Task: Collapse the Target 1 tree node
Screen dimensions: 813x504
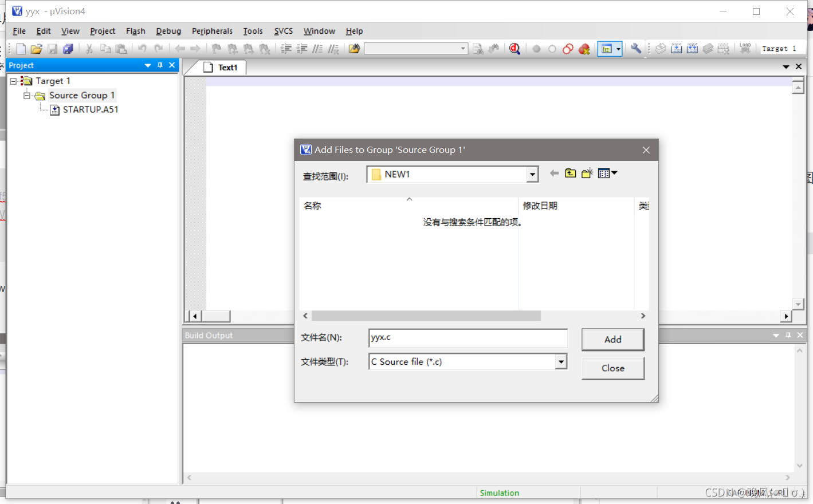Action: 13,81
